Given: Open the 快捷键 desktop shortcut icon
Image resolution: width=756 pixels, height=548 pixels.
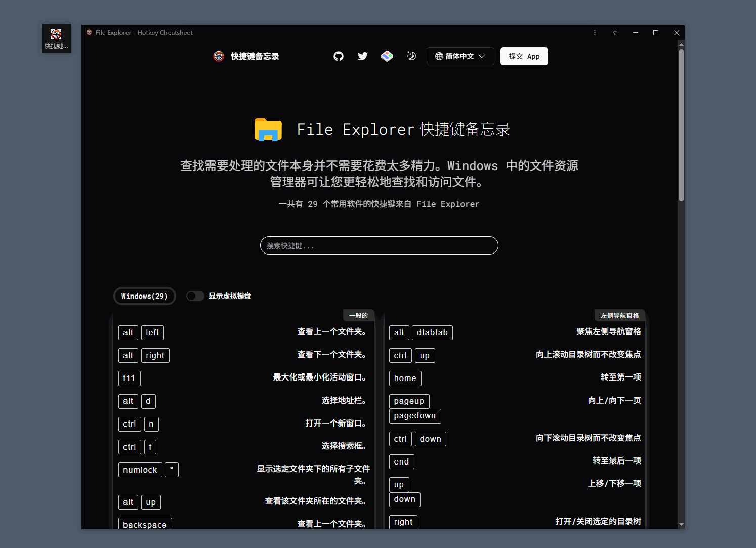Looking at the screenshot, I should [x=56, y=38].
